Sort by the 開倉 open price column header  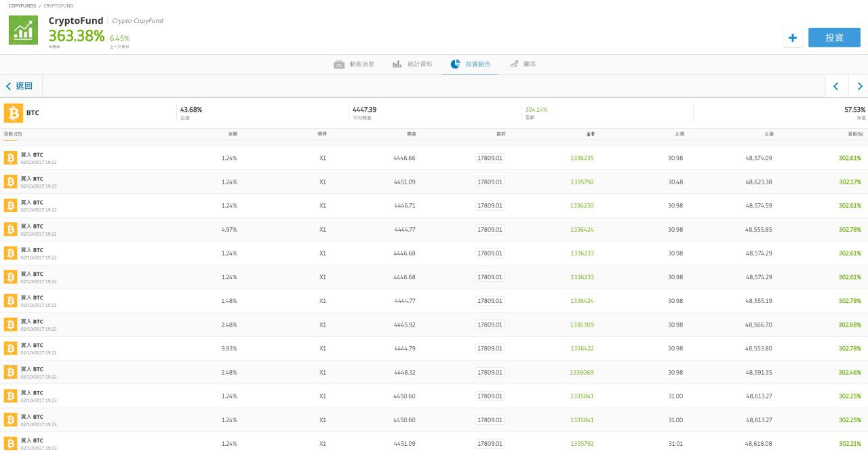coord(412,134)
